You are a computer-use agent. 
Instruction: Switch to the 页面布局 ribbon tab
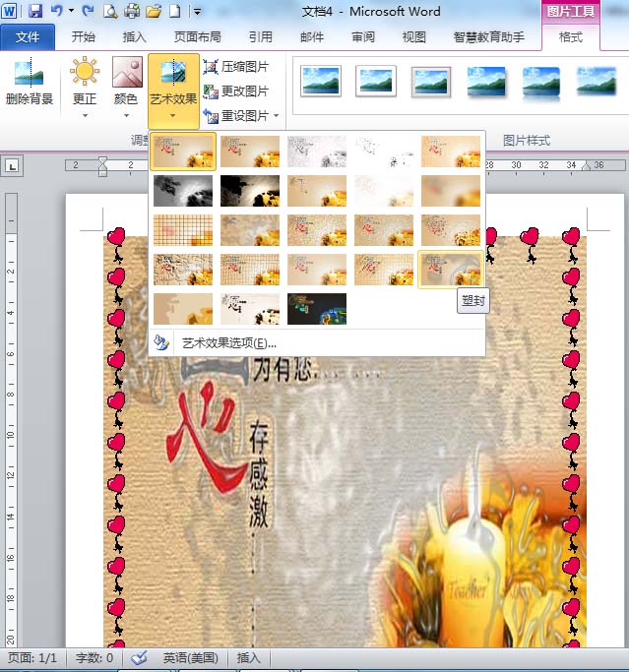[x=197, y=37]
